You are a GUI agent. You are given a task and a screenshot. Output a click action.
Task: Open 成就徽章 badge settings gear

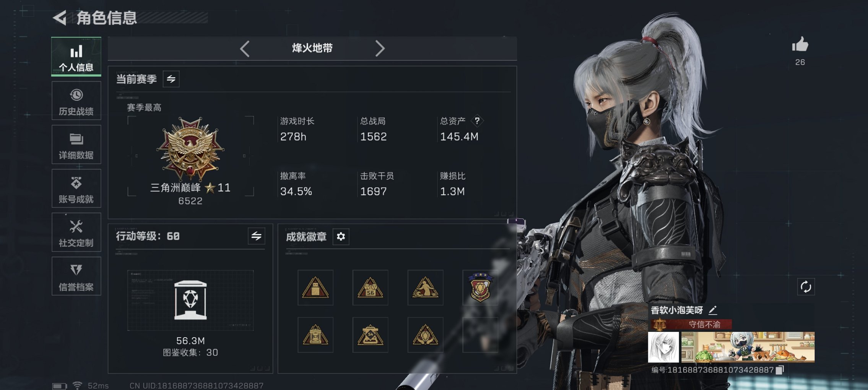click(341, 237)
